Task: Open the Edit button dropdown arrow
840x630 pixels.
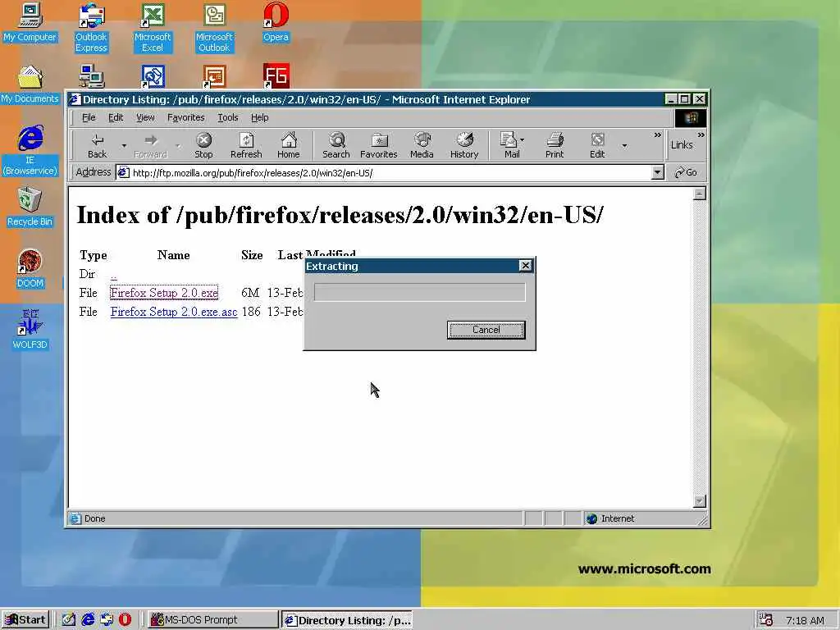Action: click(624, 146)
